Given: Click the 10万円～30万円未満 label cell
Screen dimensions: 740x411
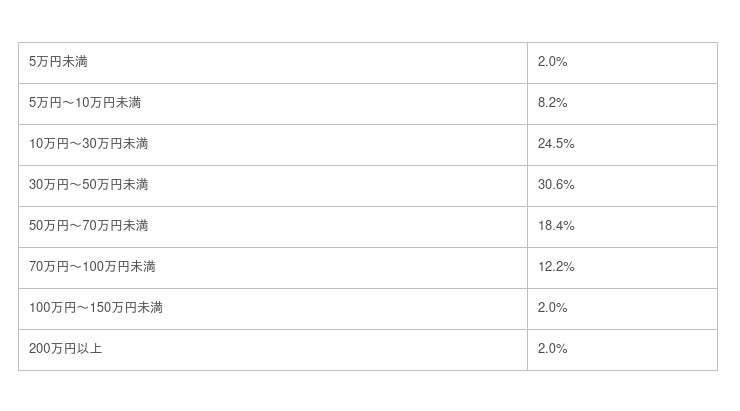Looking at the screenshot, I should click(89, 144).
